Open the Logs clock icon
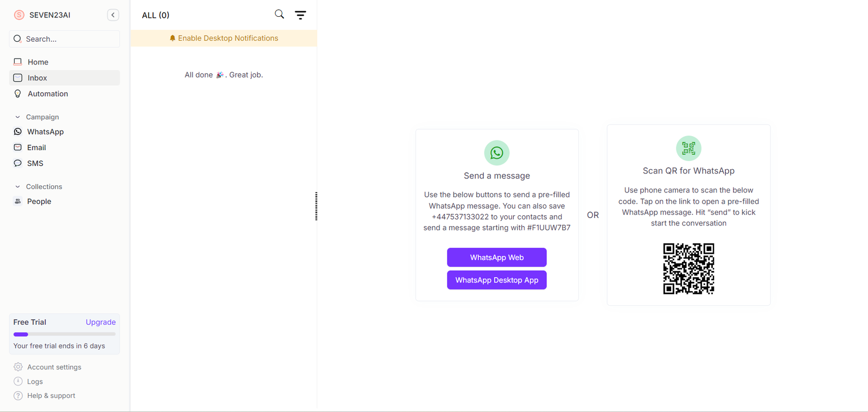Image resolution: width=868 pixels, height=412 pixels. pyautogui.click(x=18, y=382)
